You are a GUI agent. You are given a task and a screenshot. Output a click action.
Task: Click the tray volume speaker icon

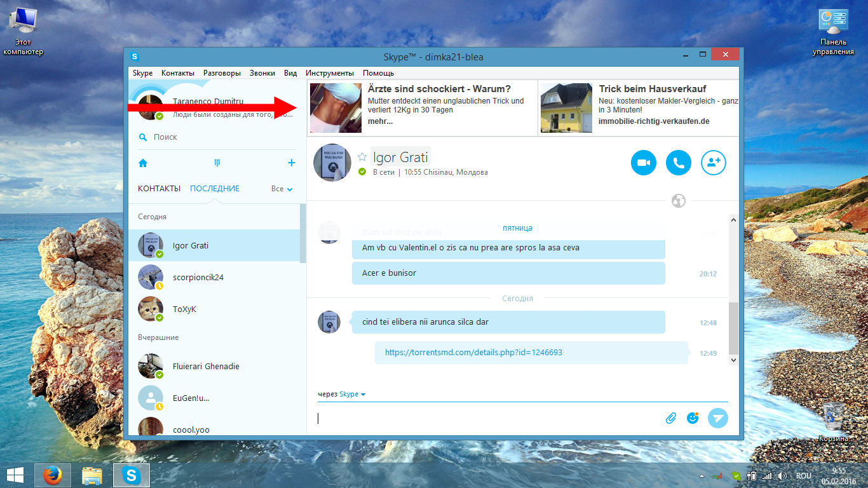tap(782, 475)
